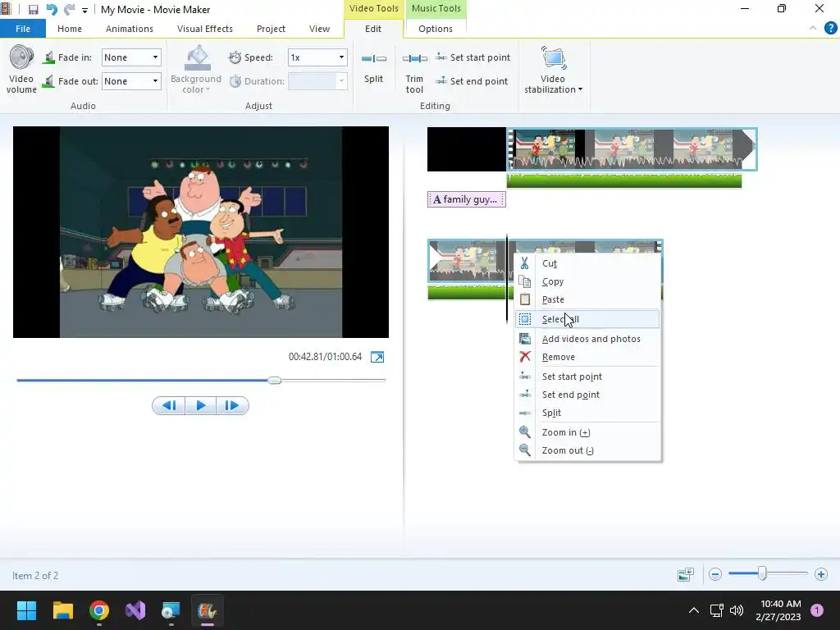Choose Remove from context menu
The width and height of the screenshot is (840, 630).
pos(587,357)
